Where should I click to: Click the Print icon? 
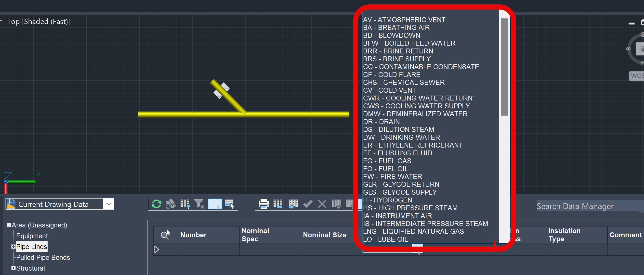click(x=263, y=204)
